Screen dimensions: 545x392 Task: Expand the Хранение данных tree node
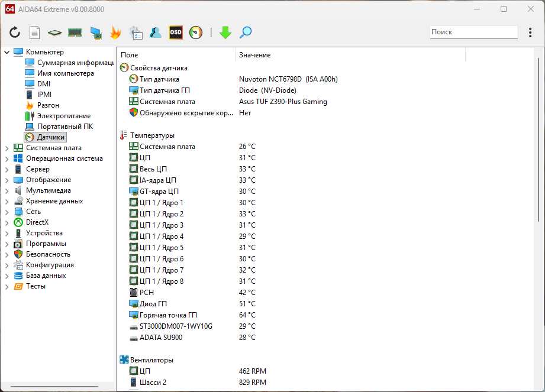click(x=7, y=202)
